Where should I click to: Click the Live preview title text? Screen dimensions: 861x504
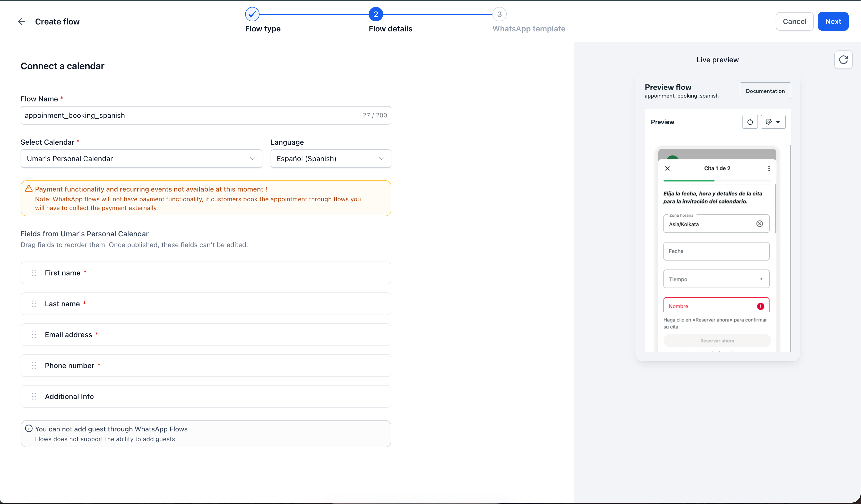(x=718, y=60)
